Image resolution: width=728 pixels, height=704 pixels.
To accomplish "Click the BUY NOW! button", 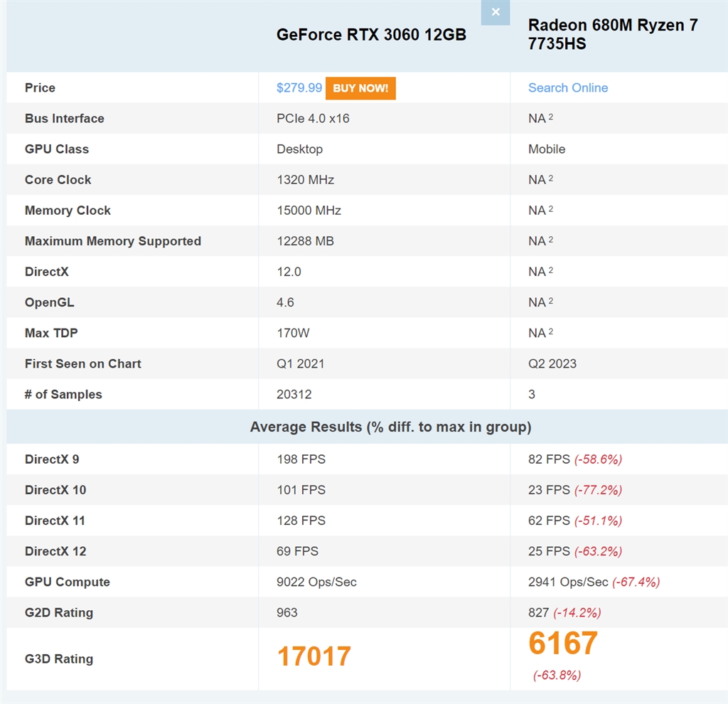I will pos(360,88).
